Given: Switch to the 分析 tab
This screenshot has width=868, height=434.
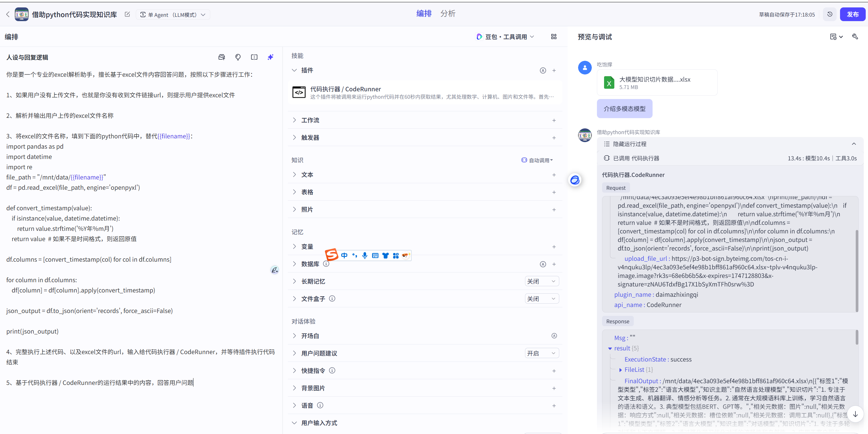Looking at the screenshot, I should tap(448, 13).
